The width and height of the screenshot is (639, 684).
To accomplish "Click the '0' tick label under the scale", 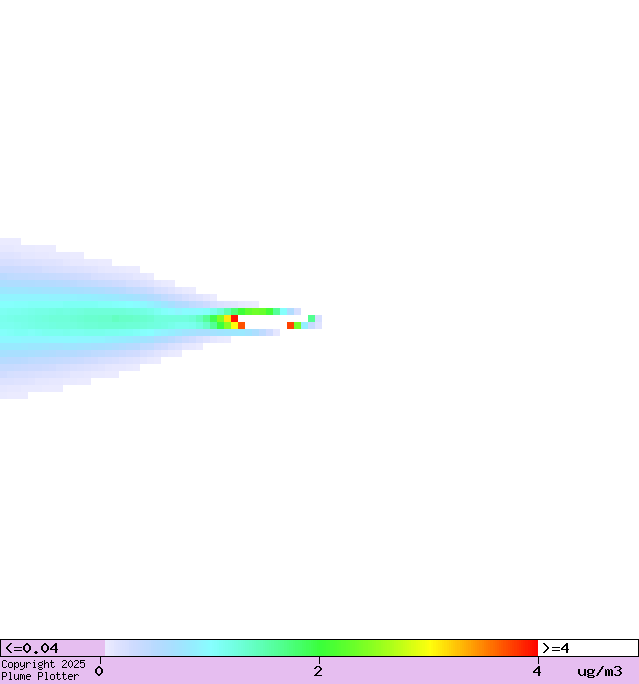I will click(99, 671).
